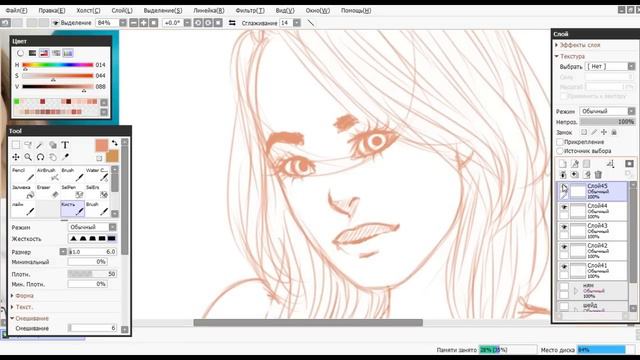Enable the Прикрепление checkbox
This screenshot has width=640, height=360.
[x=560, y=142]
